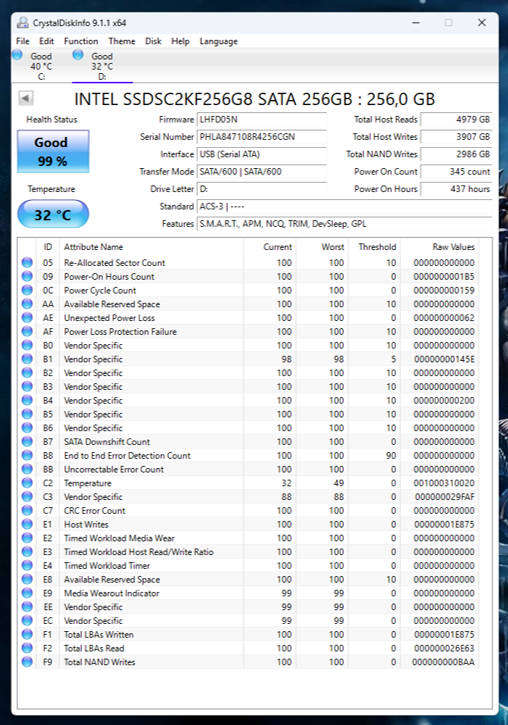Open the Language menu
Viewport: 508px width, 725px height.
click(x=219, y=41)
